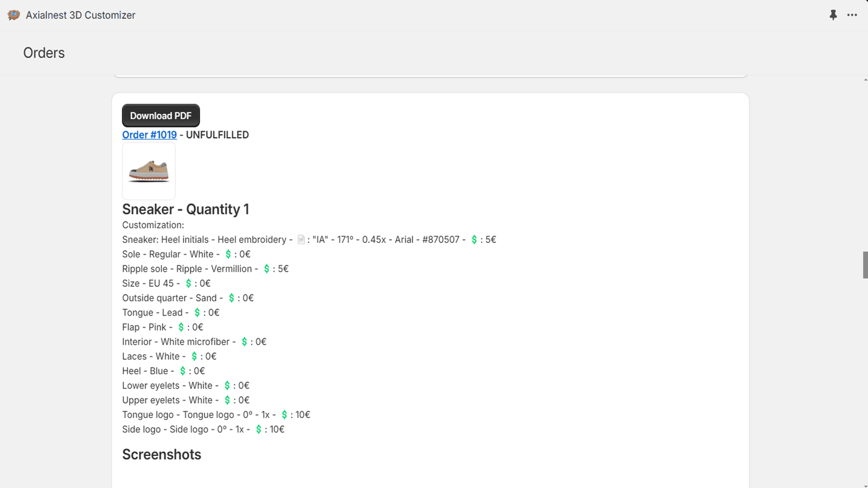Viewport: 868px width, 488px height.
Task: Click the Axialnest app logo icon
Action: (x=14, y=15)
